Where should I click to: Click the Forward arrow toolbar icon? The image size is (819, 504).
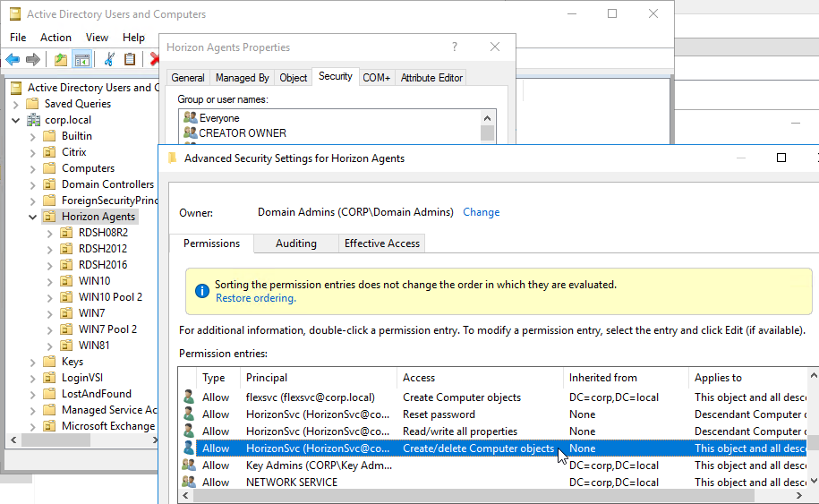tap(33, 60)
